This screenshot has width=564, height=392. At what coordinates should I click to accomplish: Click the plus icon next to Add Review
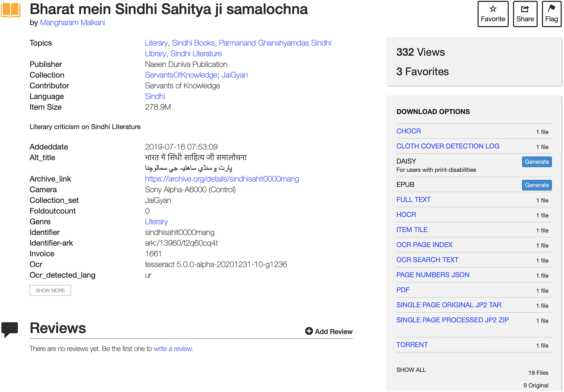click(309, 331)
